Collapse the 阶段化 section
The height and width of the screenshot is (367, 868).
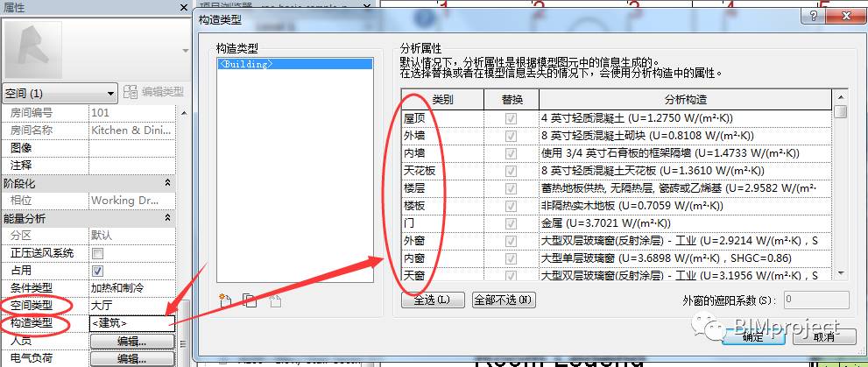tap(168, 183)
